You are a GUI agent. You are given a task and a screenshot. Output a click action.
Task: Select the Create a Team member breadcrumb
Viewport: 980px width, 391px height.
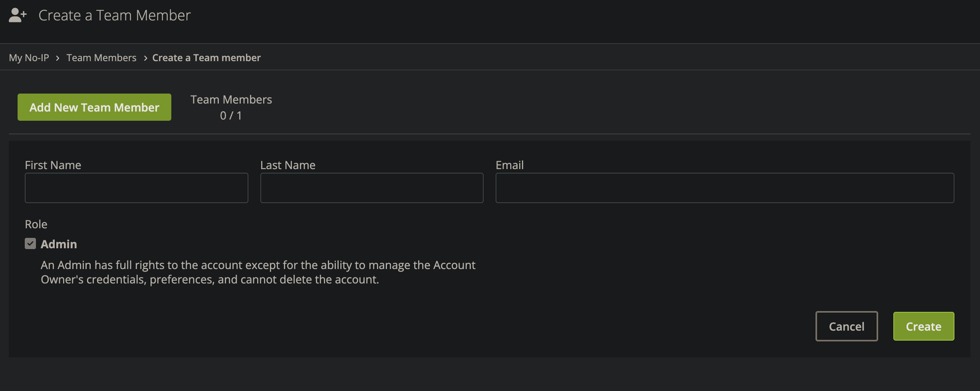[206, 58]
